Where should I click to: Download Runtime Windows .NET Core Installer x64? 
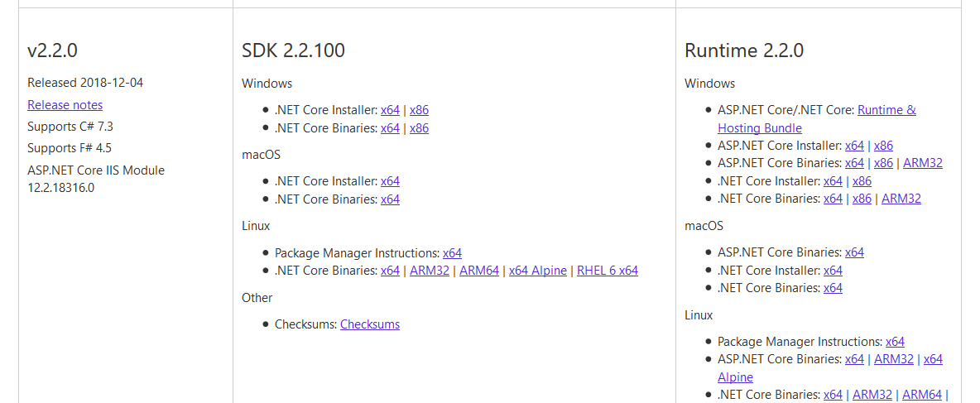pyautogui.click(x=833, y=181)
